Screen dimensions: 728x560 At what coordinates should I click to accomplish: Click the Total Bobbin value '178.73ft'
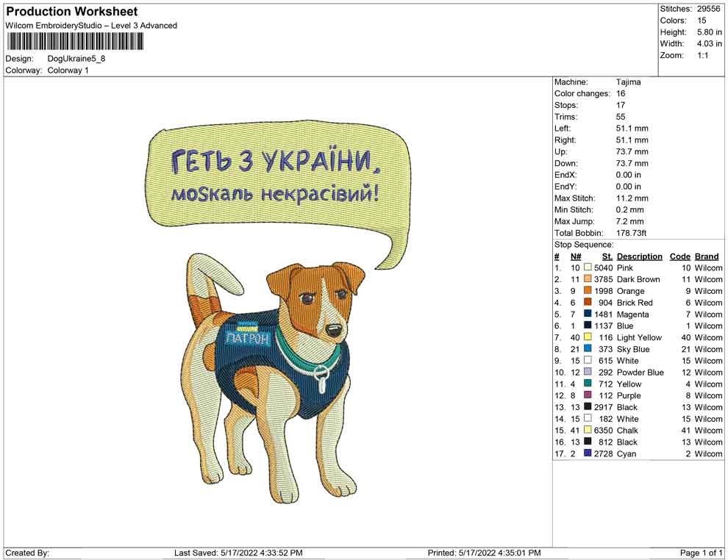631,233
